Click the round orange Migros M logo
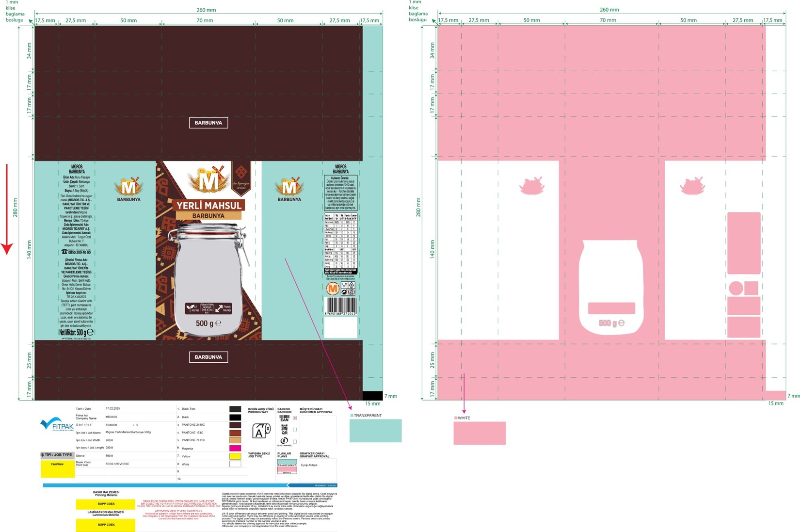 point(332,289)
